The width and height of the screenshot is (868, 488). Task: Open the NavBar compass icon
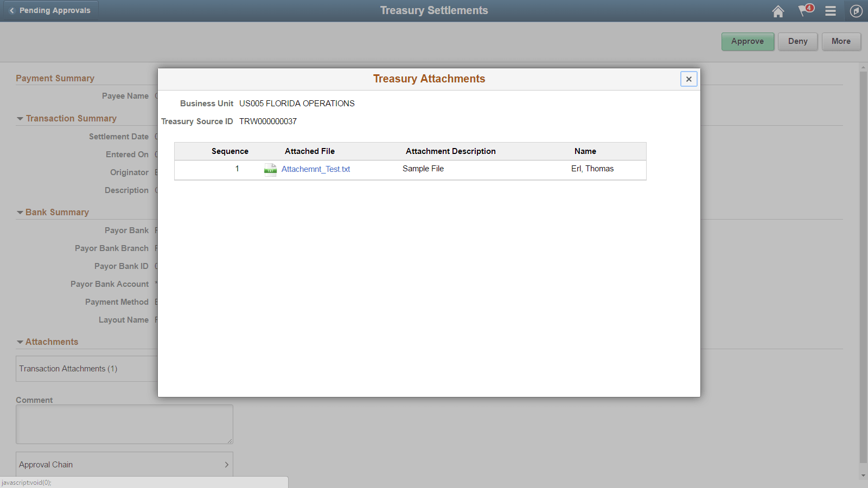(856, 11)
